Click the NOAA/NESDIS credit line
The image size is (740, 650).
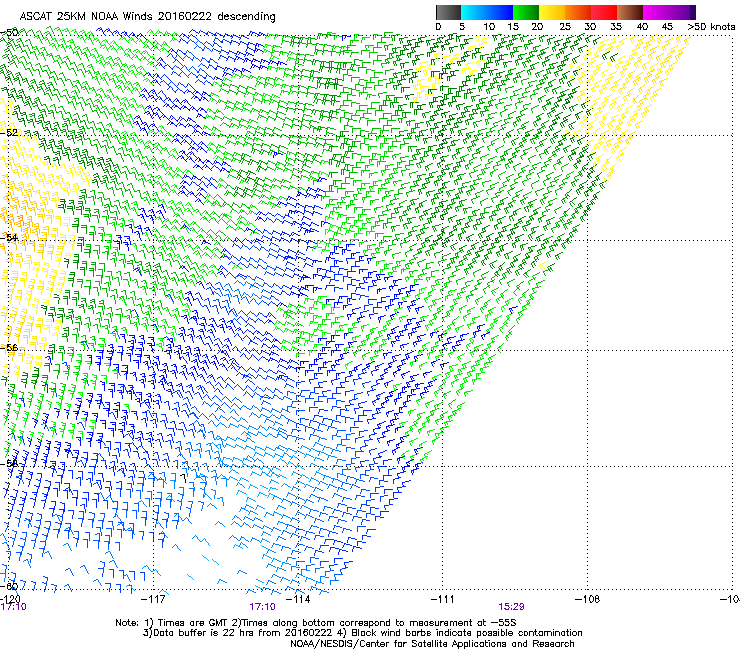click(432, 643)
